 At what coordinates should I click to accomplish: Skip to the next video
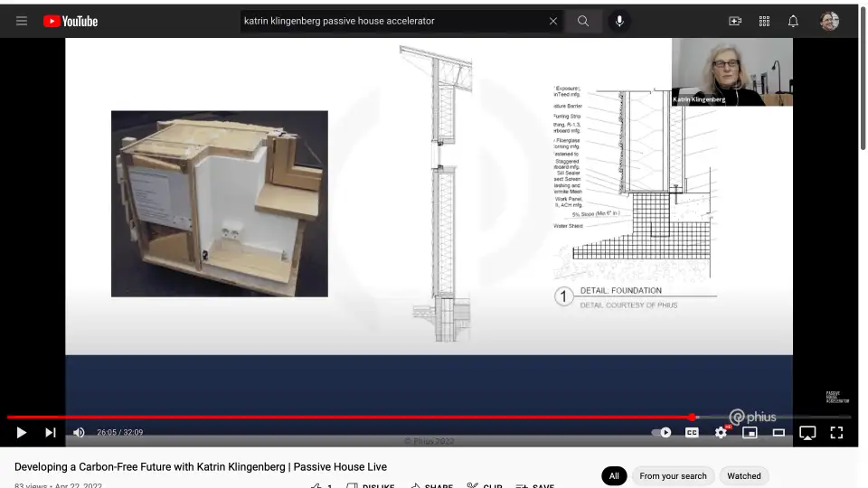[51, 432]
